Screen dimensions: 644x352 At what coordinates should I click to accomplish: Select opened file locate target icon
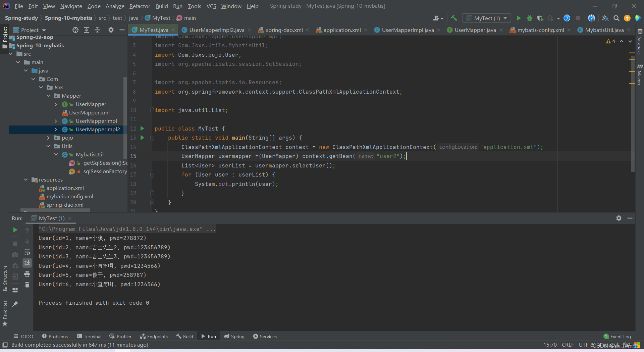pyautogui.click(x=75, y=30)
